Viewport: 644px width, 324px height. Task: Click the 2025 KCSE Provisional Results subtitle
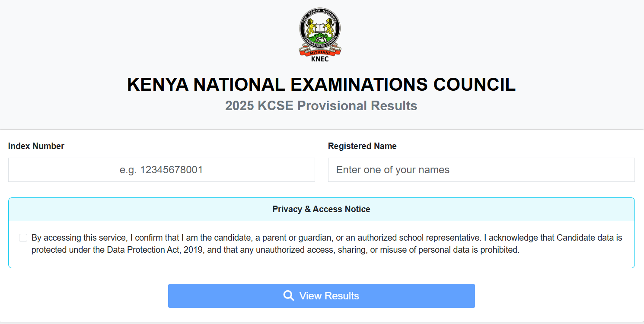(321, 105)
